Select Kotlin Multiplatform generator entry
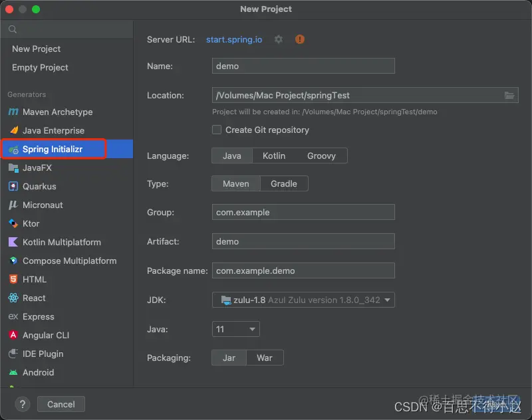Image resolution: width=532 pixels, height=420 pixels. 67,242
